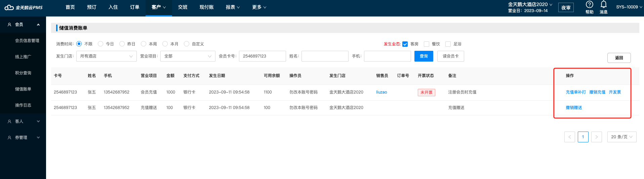The image size is (644, 179).
Task: Select 本周 radio option
Action: (x=144, y=44)
